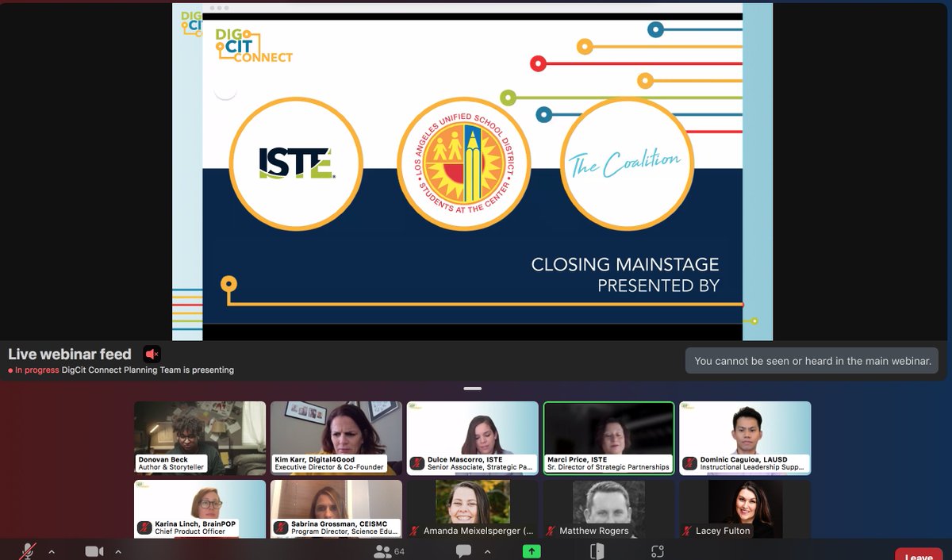Select Marci Price's highlighted video tile
Image resolution: width=952 pixels, height=560 pixels.
click(609, 438)
